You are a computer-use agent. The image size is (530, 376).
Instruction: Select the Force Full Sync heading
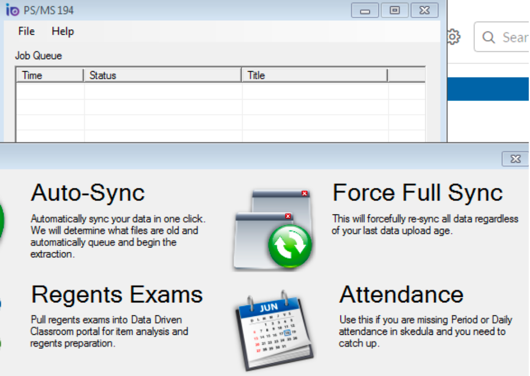pyautogui.click(x=417, y=193)
